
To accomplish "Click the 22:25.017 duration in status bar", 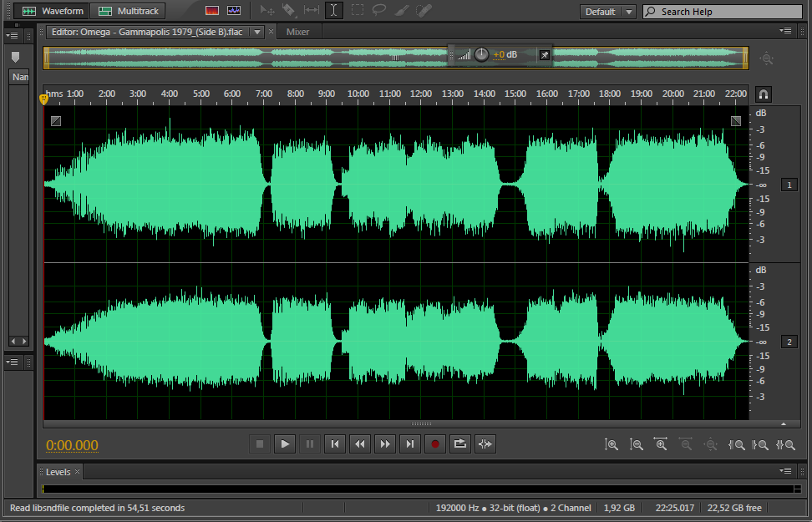I will tap(674, 508).
